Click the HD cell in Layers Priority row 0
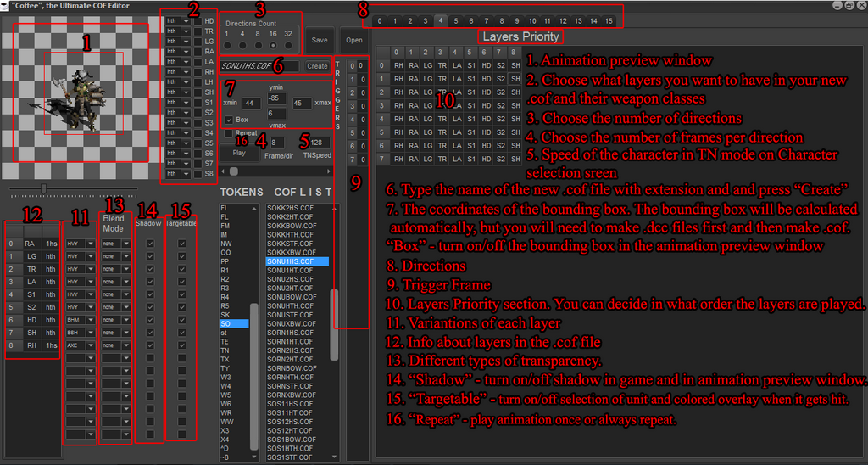The image size is (868, 465). pyautogui.click(x=486, y=65)
